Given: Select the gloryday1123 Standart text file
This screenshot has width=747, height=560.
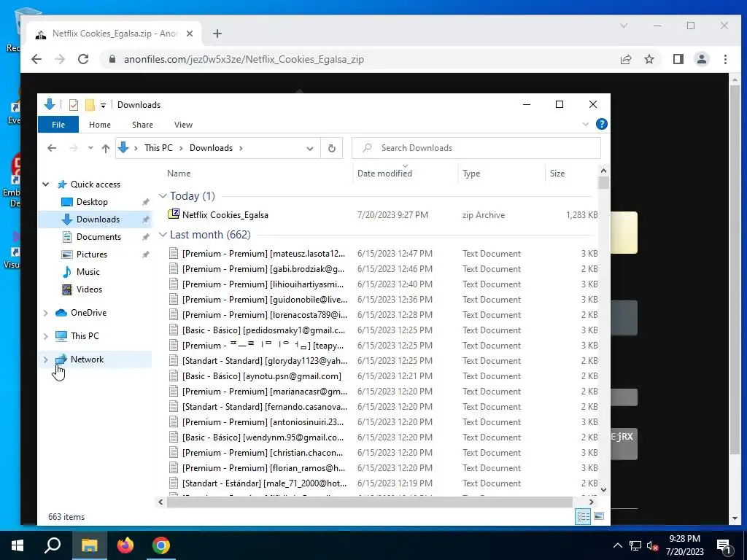Looking at the screenshot, I should [x=264, y=361].
